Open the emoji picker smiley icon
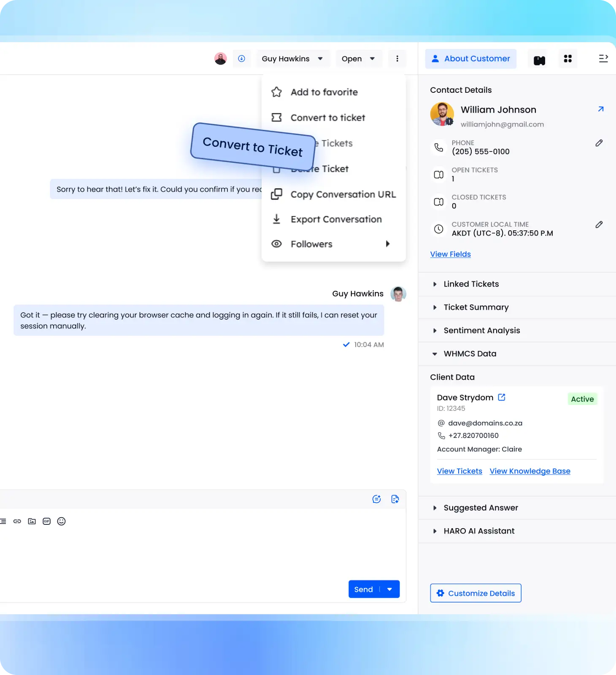This screenshot has width=616, height=675. pos(62,521)
